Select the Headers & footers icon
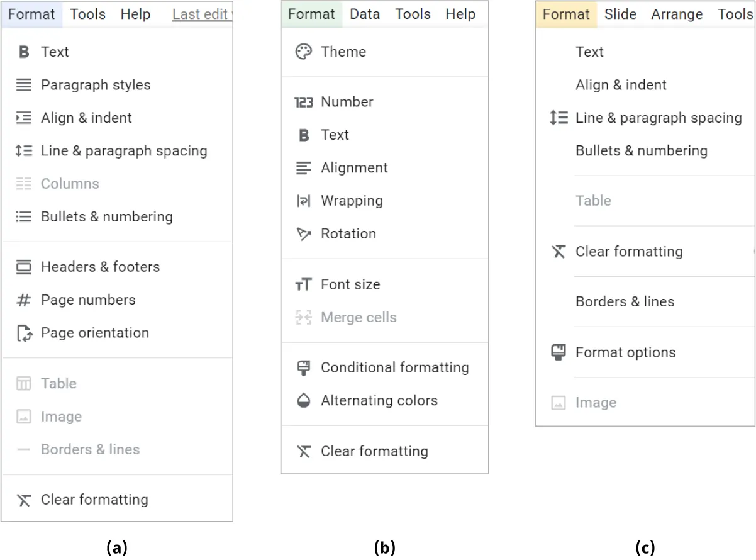This screenshot has height=560, width=756. 23,267
